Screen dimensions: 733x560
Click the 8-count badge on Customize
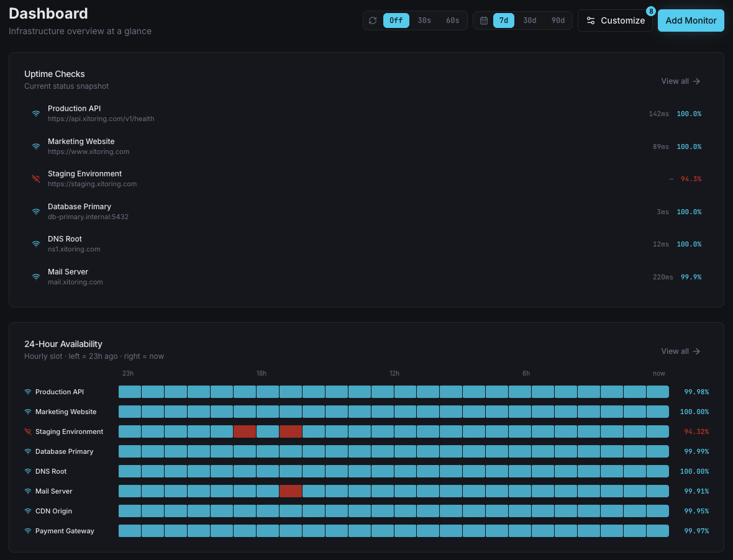pos(650,11)
